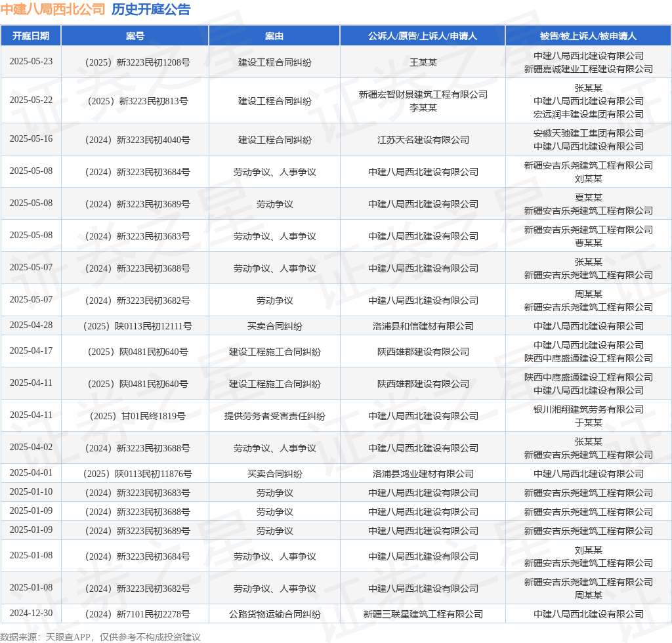
Task: Click defendant 新疆嘉诚建业工程建设有限公司
Action: pyautogui.click(x=589, y=69)
